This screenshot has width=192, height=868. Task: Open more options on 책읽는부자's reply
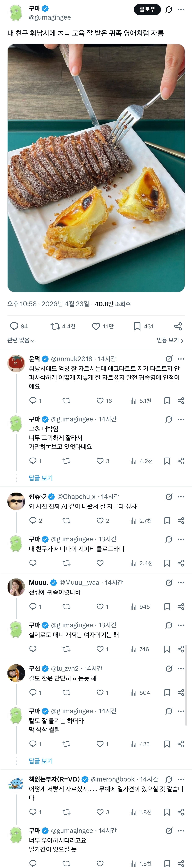(x=181, y=779)
